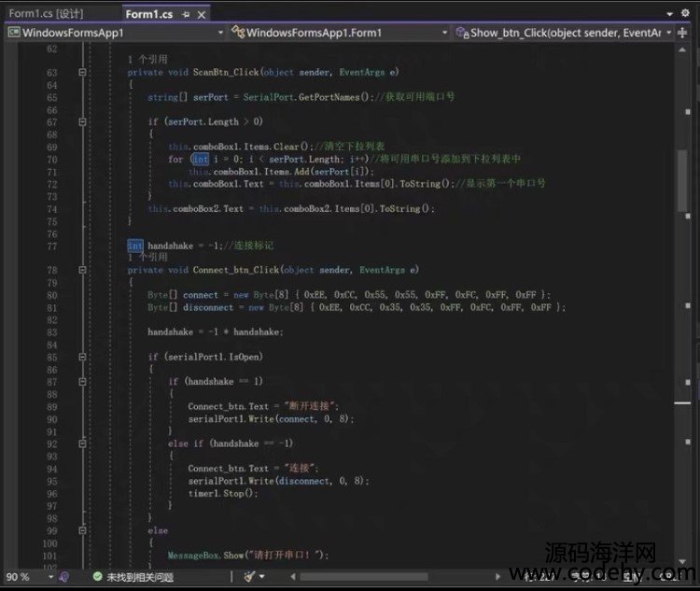Click the horizontal scrollbar thumb
The image size is (700, 591).
[364, 577]
